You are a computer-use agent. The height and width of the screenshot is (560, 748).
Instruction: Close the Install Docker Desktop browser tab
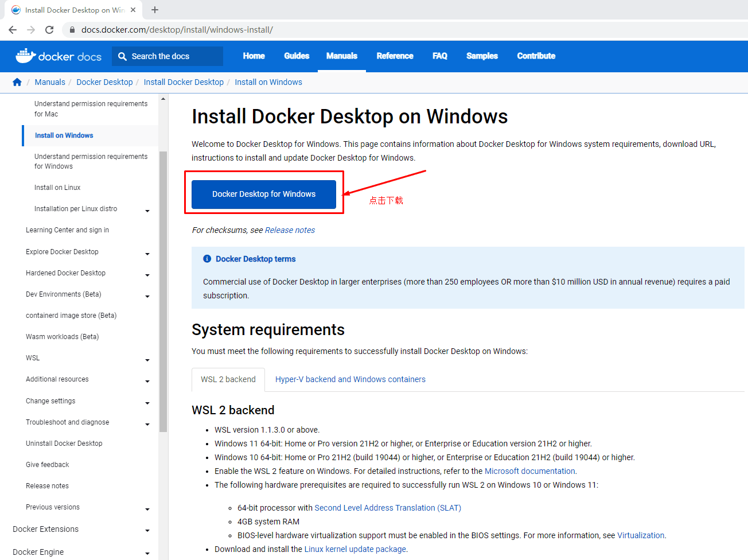point(133,10)
